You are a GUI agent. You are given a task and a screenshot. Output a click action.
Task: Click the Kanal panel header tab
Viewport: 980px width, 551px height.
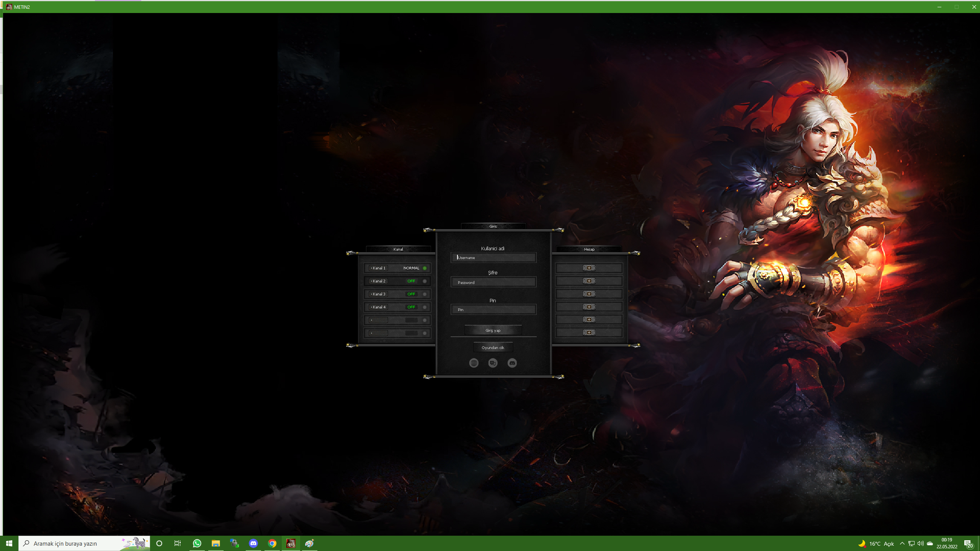pyautogui.click(x=398, y=249)
